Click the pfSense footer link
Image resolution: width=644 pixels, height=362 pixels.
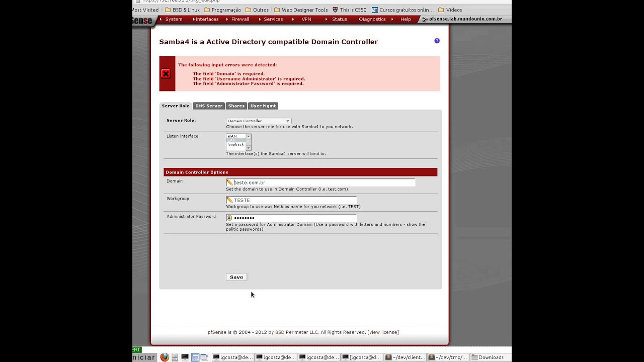click(x=217, y=332)
